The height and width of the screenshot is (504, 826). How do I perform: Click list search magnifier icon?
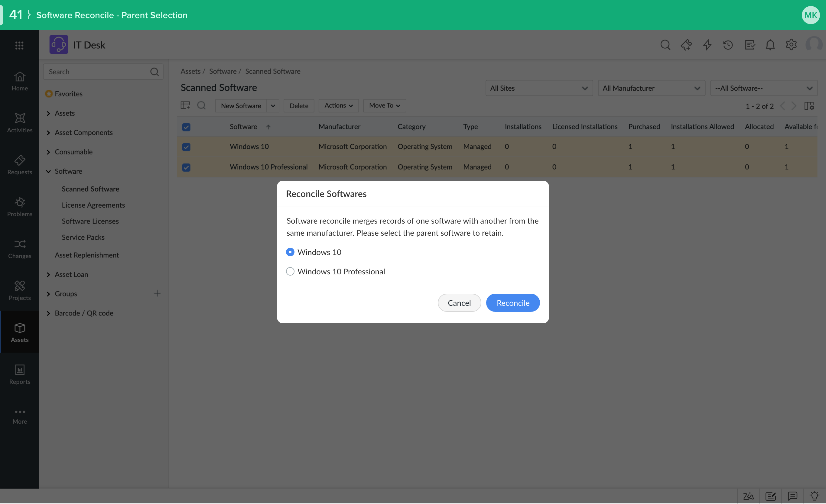point(201,105)
